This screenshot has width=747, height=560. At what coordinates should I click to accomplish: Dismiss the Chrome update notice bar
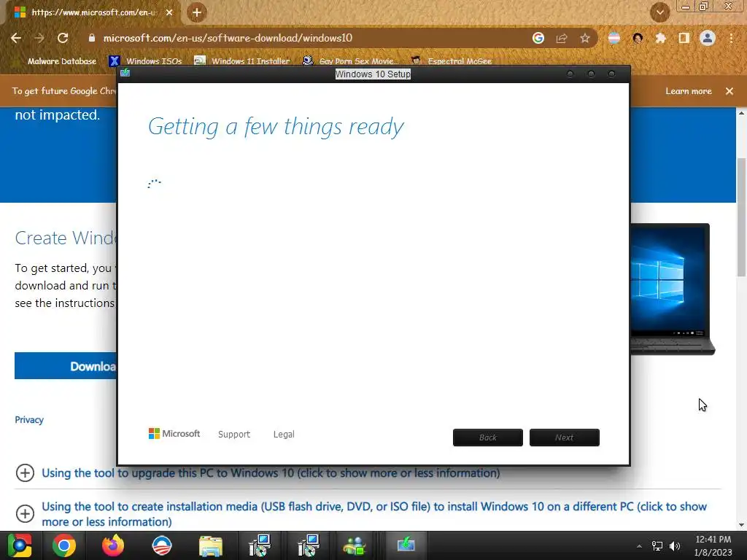tap(729, 91)
